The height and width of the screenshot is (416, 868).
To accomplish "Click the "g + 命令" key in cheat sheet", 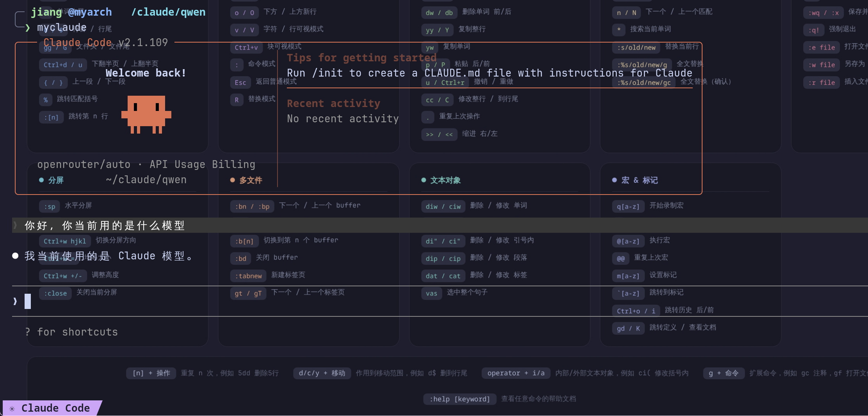I will [724, 373].
